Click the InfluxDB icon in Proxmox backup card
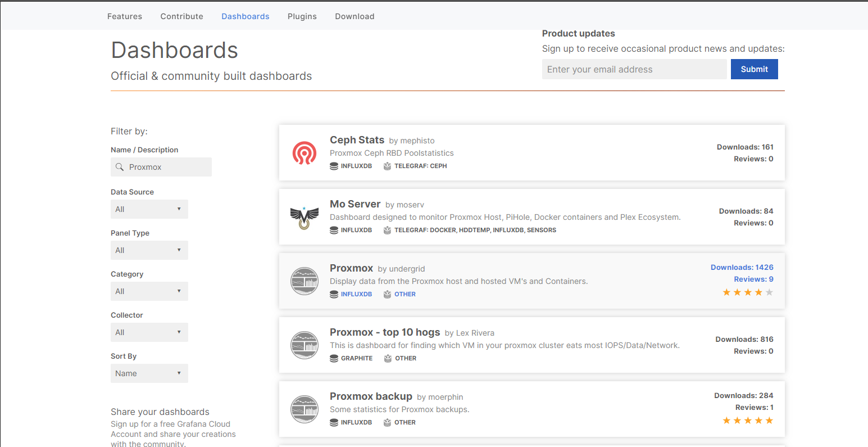The width and height of the screenshot is (868, 447). tap(334, 422)
